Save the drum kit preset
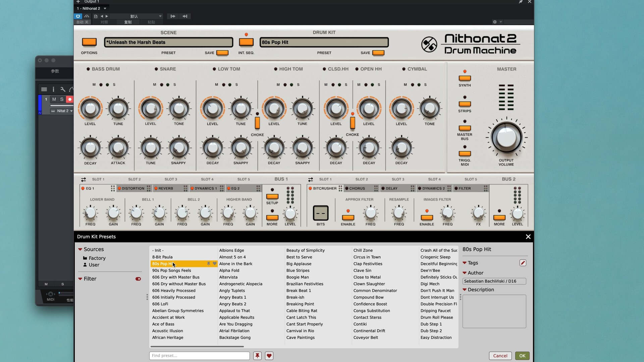The width and height of the screenshot is (644, 362). 378,53
